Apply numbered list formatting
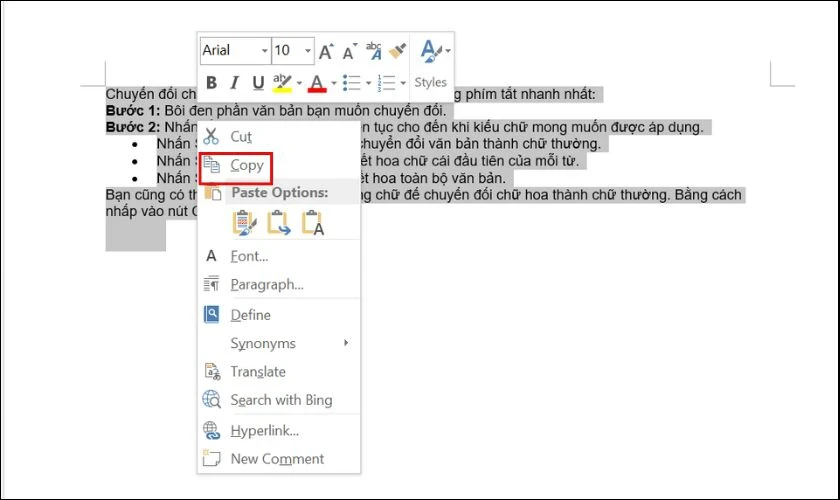Screen dimensions: 840x500 click(x=386, y=83)
